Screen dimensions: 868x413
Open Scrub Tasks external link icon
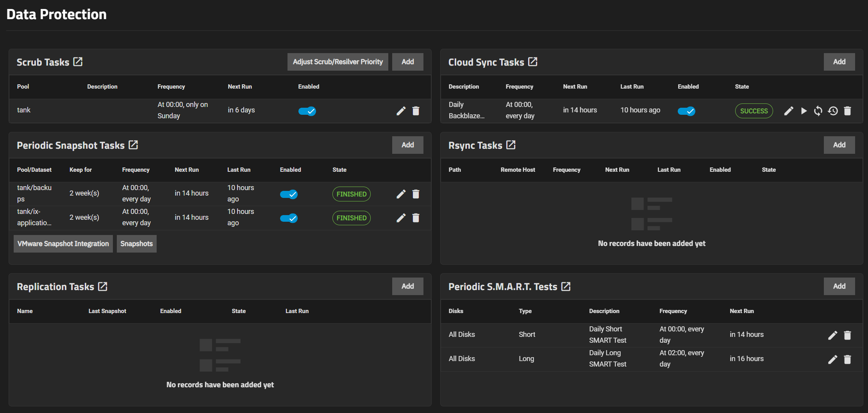[x=78, y=62]
